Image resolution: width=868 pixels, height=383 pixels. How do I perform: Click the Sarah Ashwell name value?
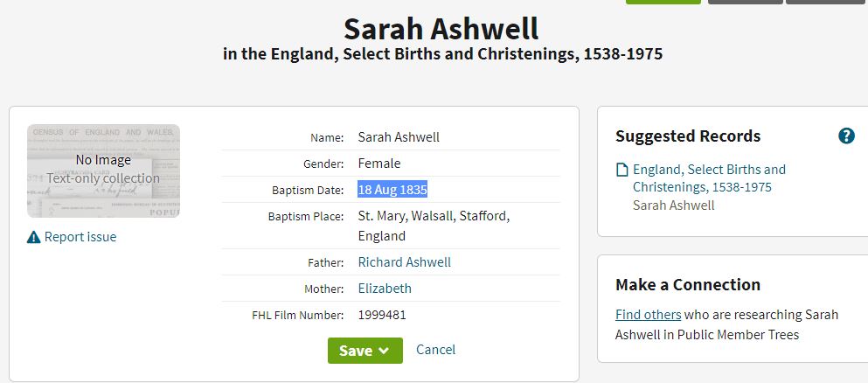399,137
